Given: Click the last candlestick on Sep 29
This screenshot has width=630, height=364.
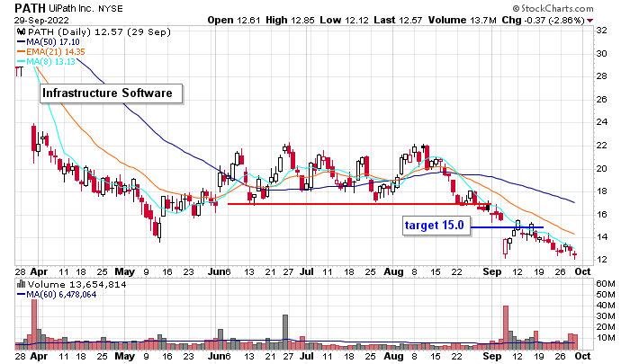Looking at the screenshot, I should 575,254.
